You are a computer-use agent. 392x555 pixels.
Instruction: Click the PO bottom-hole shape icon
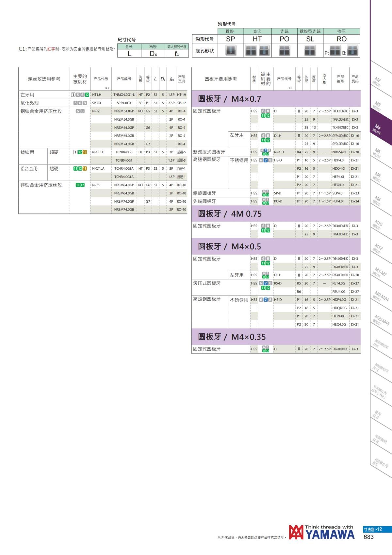pyautogui.click(x=285, y=51)
